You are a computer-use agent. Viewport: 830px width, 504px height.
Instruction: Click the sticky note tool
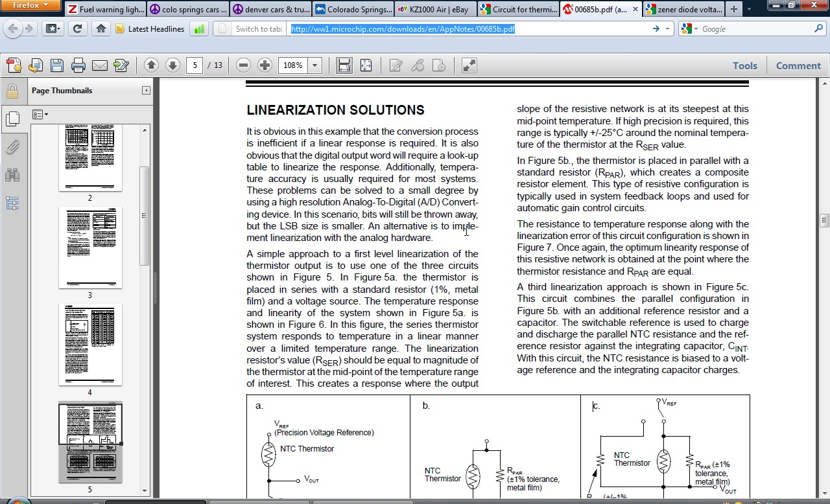coord(396,65)
